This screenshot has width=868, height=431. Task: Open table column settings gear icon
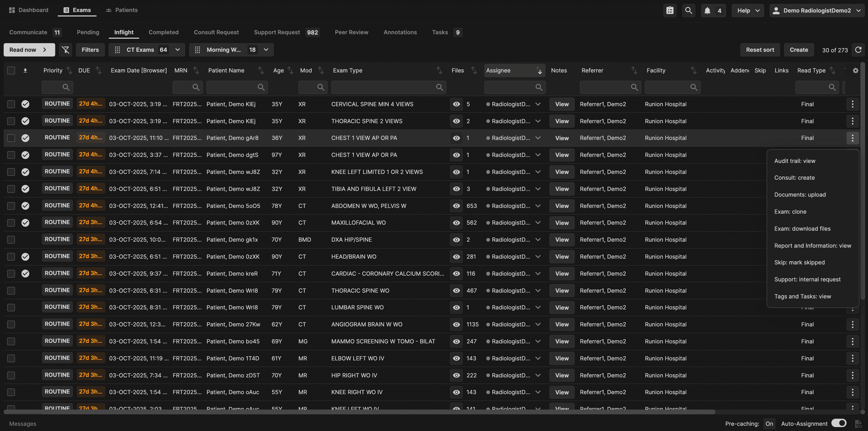coord(855,70)
